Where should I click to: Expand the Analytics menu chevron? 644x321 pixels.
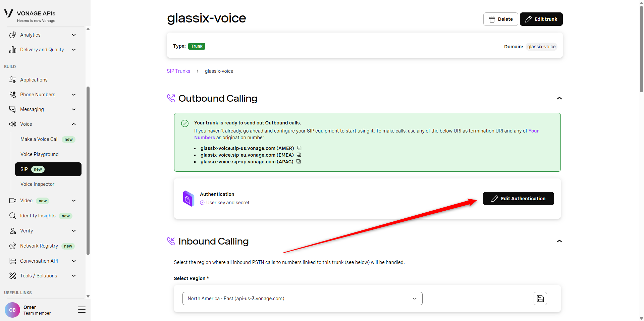(x=74, y=35)
